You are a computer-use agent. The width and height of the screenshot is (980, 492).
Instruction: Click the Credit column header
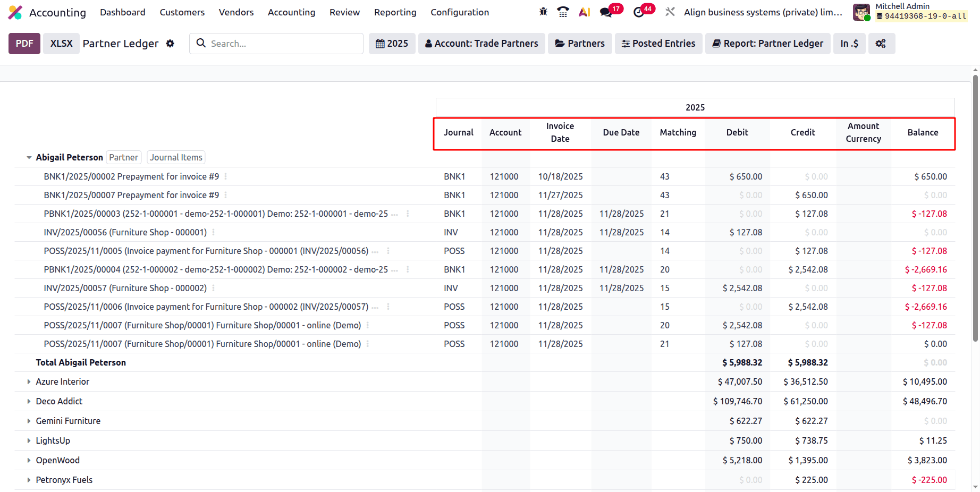(x=802, y=132)
